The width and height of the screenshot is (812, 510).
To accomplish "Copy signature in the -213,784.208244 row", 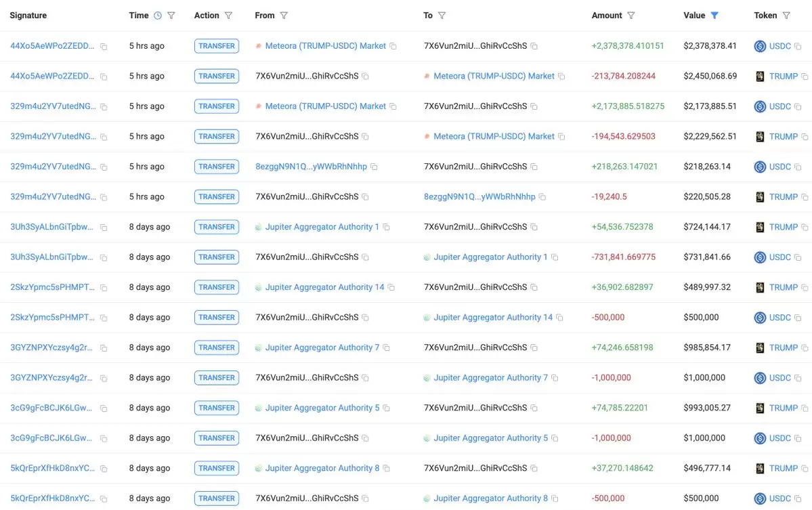I will click(104, 77).
